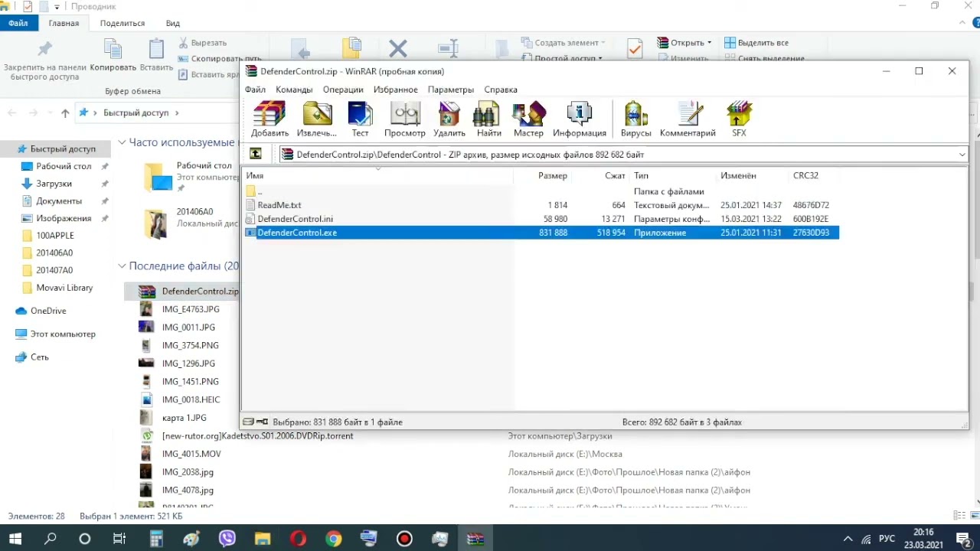
Task: Select DefenderControl.exe in the archive
Action: (x=542, y=233)
